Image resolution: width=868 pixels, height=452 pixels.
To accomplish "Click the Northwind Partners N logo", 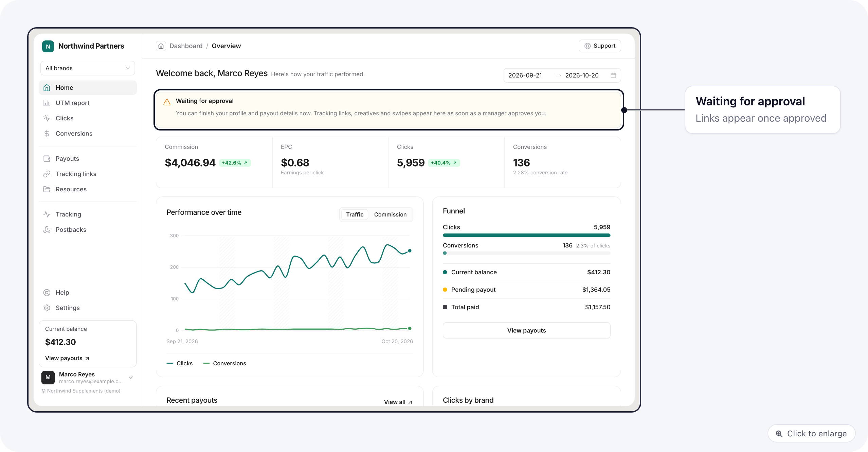I will 48,46.
